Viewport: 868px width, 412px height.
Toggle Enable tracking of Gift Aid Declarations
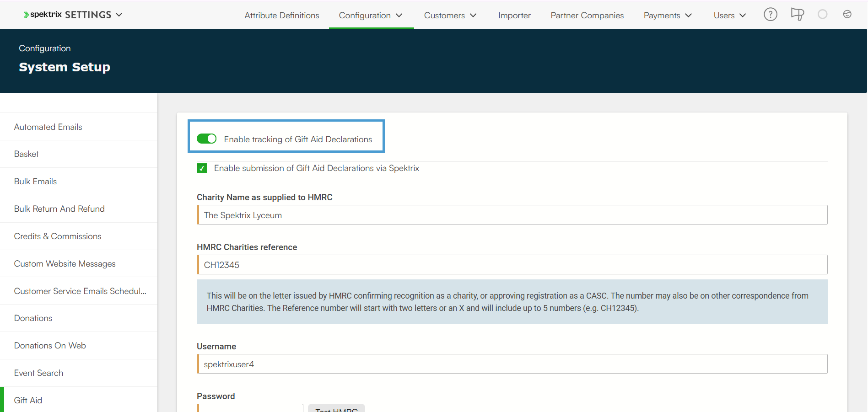coord(206,139)
